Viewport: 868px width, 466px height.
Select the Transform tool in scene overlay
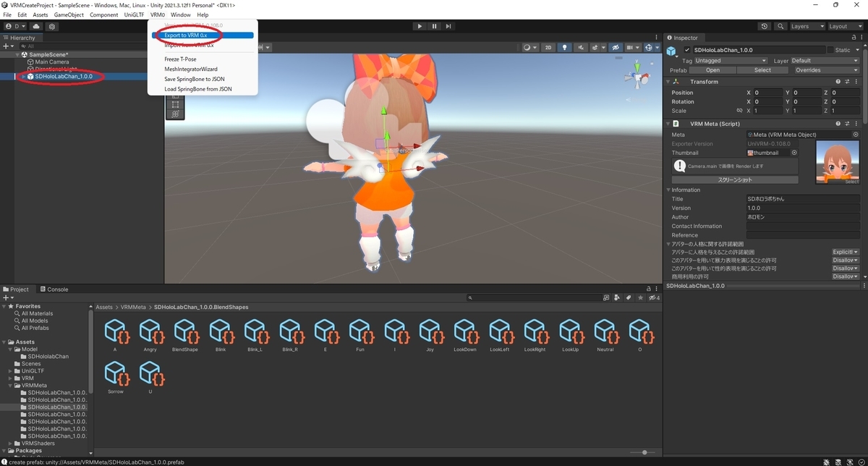[x=175, y=114]
